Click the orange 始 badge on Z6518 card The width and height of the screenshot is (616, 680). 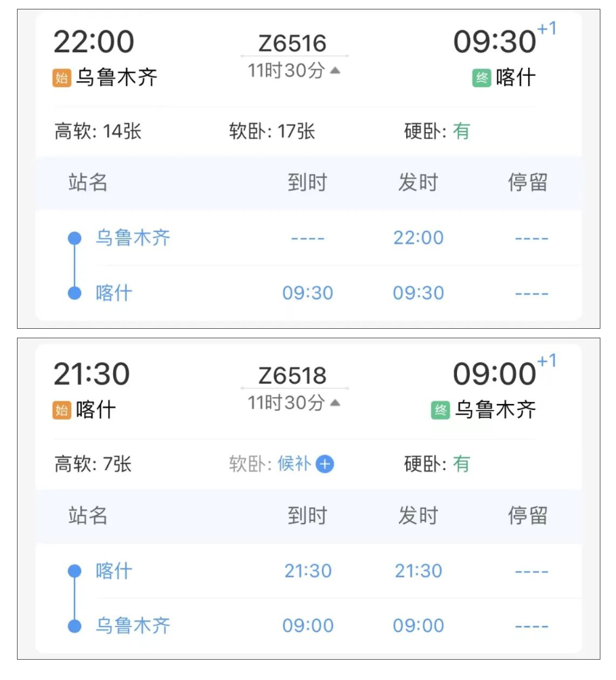pos(62,410)
